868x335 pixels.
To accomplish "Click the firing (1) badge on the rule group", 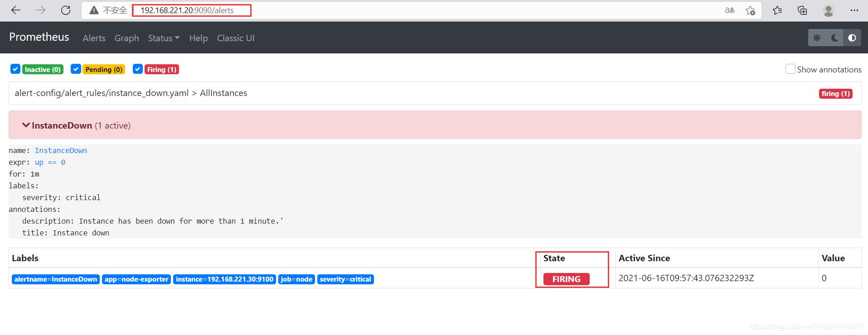I will tap(836, 93).
